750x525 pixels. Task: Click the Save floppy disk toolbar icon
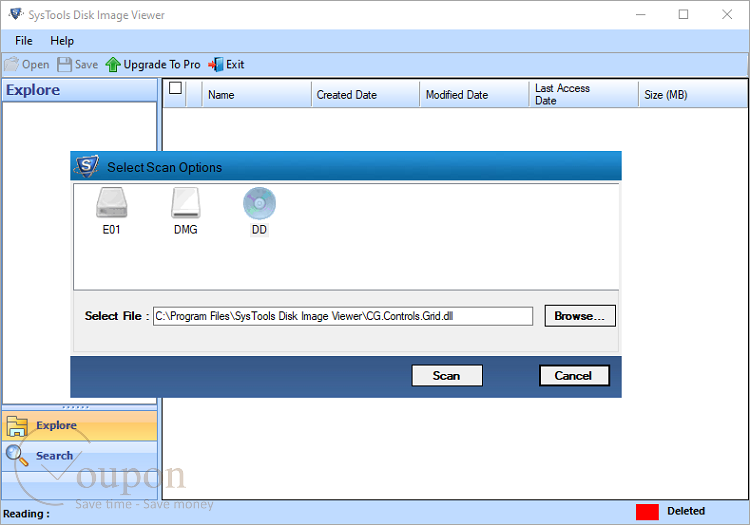coord(65,64)
